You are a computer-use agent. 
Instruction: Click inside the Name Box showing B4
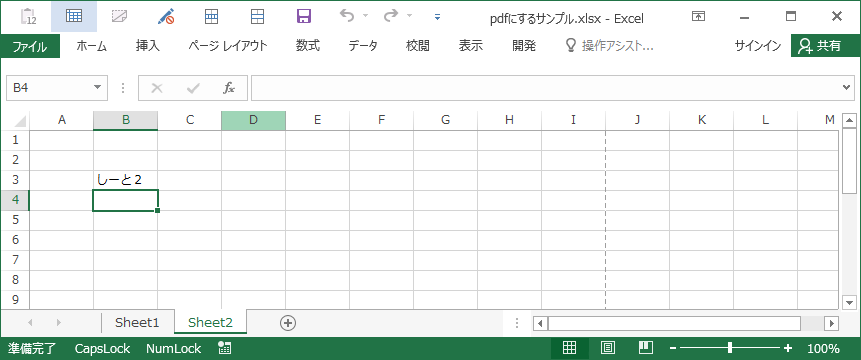coord(48,88)
